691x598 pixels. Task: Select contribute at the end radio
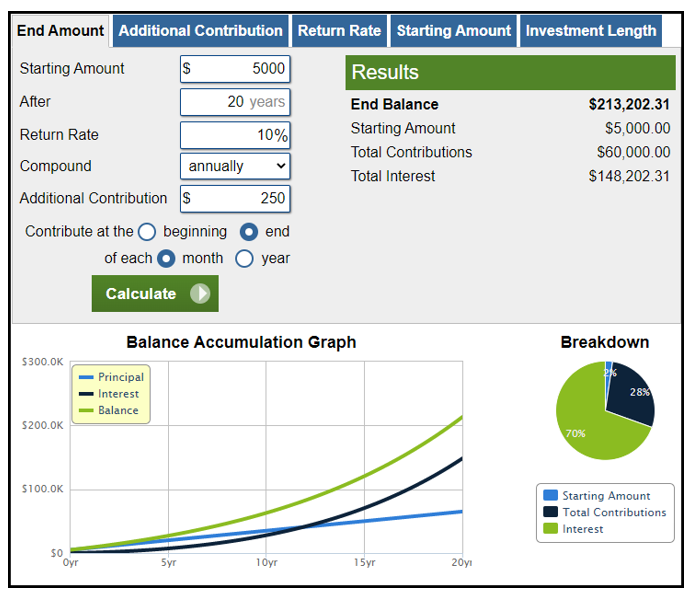point(249,232)
